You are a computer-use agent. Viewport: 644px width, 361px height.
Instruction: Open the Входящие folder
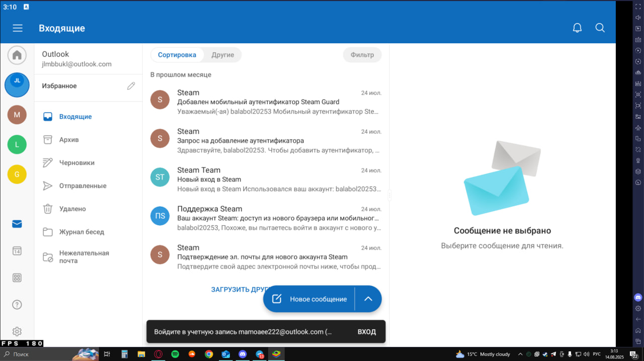(x=89, y=117)
